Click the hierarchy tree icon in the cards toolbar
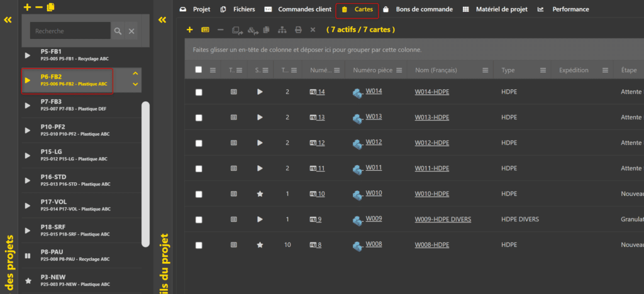644x294 pixels. click(x=281, y=30)
